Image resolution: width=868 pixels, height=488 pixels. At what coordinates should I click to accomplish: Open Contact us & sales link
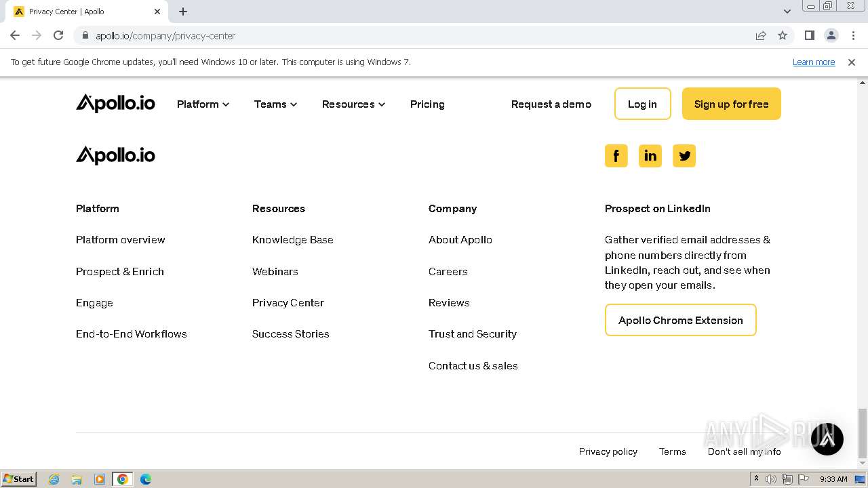point(473,365)
